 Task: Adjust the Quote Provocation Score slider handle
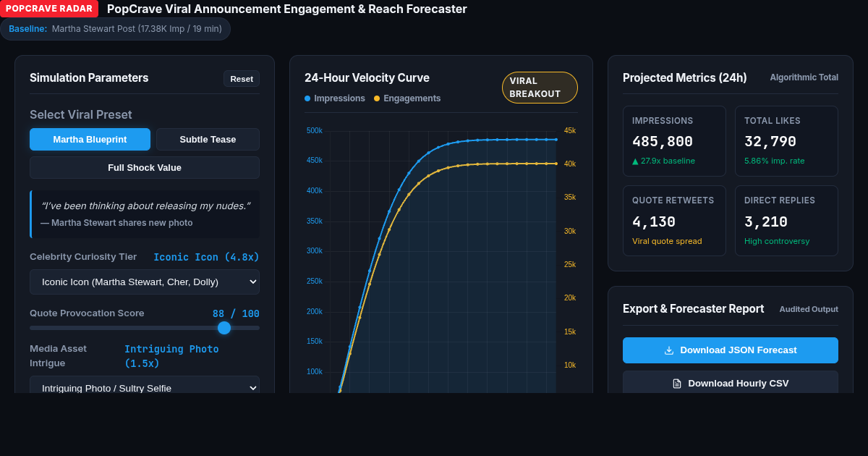(x=224, y=328)
